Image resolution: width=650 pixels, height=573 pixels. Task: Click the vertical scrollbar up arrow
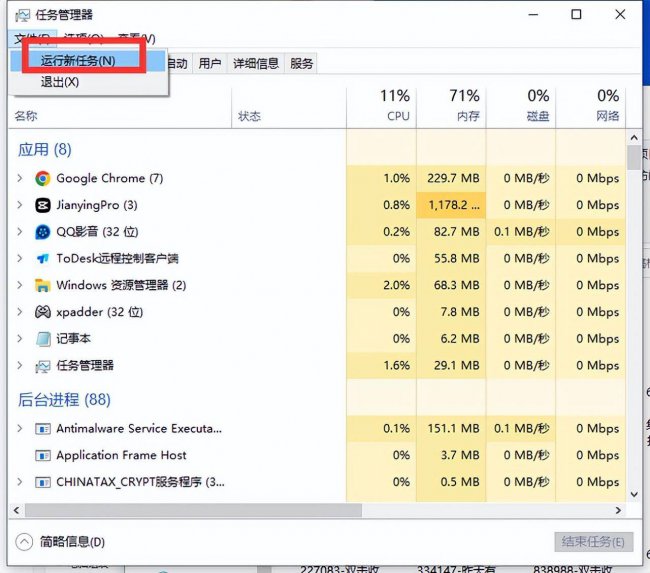tap(634, 137)
